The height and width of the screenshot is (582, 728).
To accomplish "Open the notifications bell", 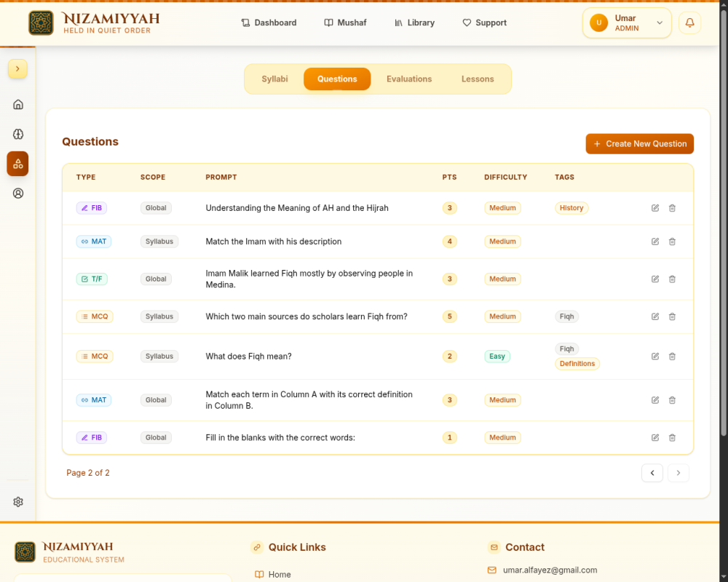I will coord(689,23).
